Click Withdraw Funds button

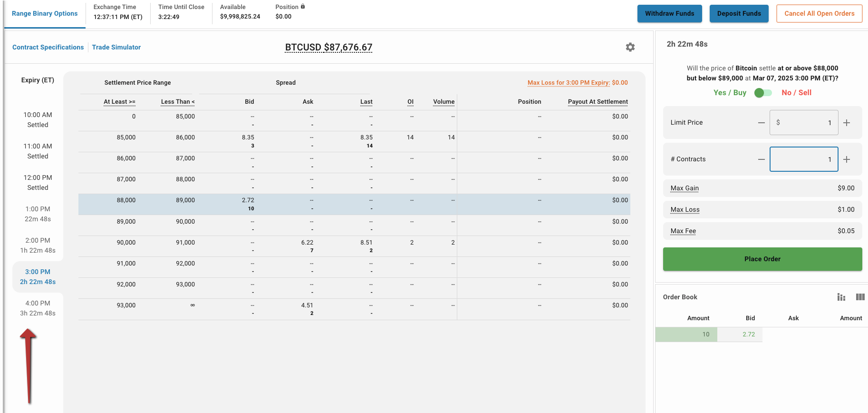(x=669, y=13)
